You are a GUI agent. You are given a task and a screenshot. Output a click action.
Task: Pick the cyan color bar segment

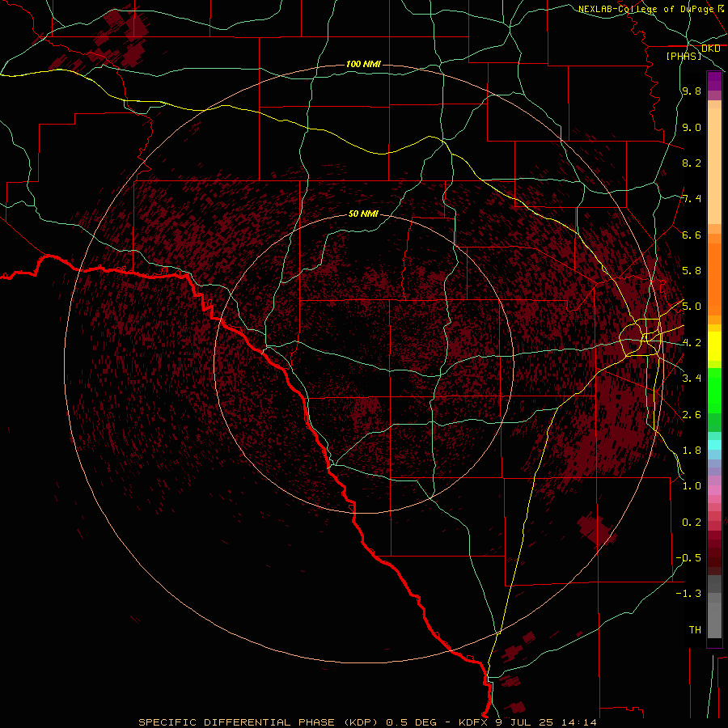(x=714, y=445)
